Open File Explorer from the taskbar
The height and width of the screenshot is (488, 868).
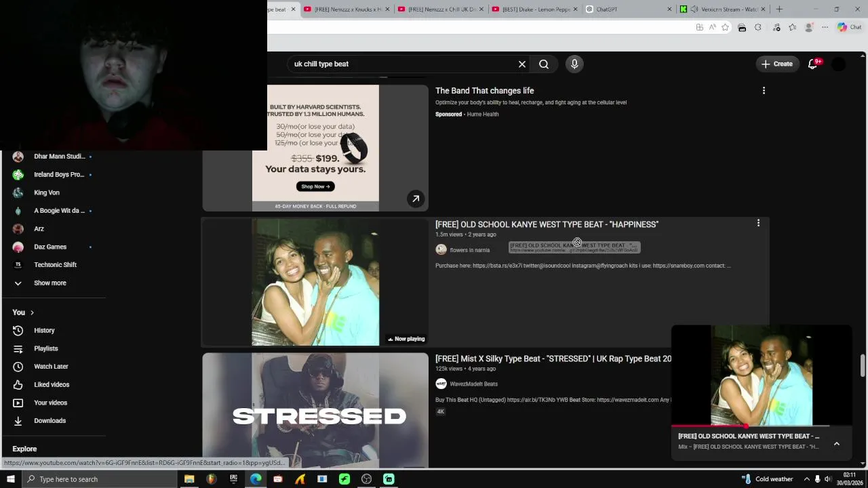tap(189, 479)
